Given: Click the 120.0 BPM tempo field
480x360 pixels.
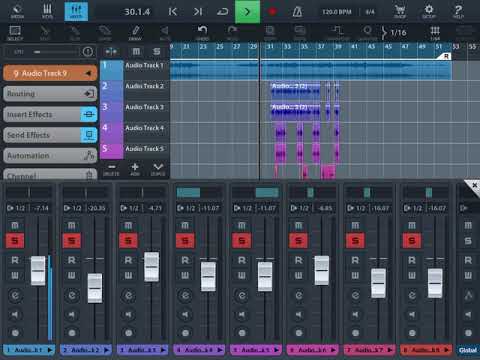Looking at the screenshot, I should point(337,12).
